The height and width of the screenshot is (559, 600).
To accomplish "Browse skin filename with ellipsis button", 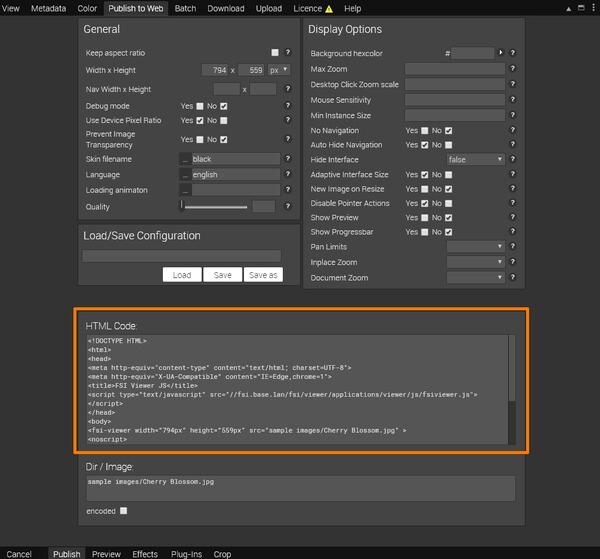I will (x=185, y=159).
